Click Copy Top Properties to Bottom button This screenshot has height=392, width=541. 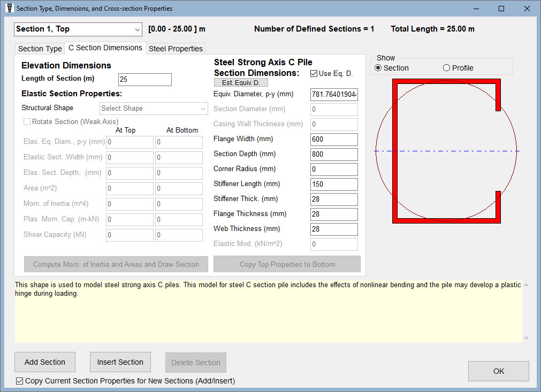tap(287, 264)
